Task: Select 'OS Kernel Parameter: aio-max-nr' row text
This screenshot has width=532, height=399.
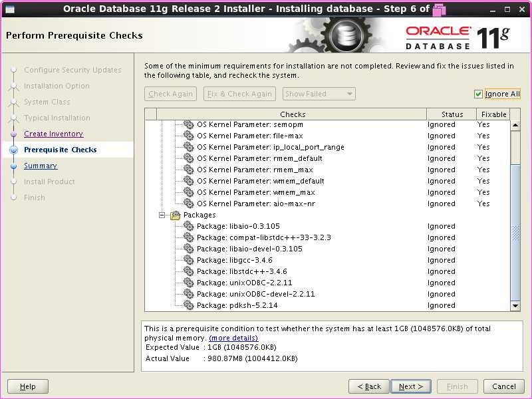Action: click(x=256, y=203)
